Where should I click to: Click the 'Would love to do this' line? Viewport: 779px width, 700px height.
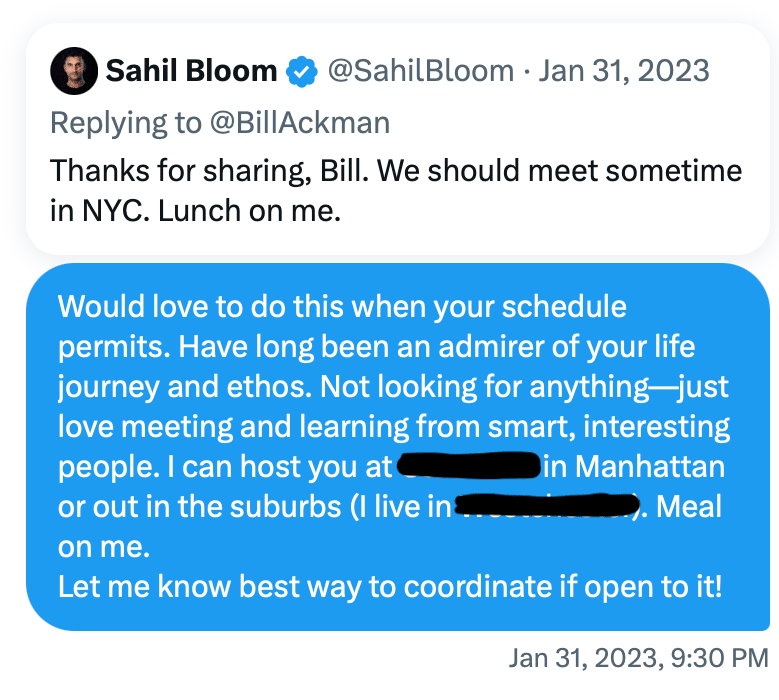pyautogui.click(x=342, y=306)
